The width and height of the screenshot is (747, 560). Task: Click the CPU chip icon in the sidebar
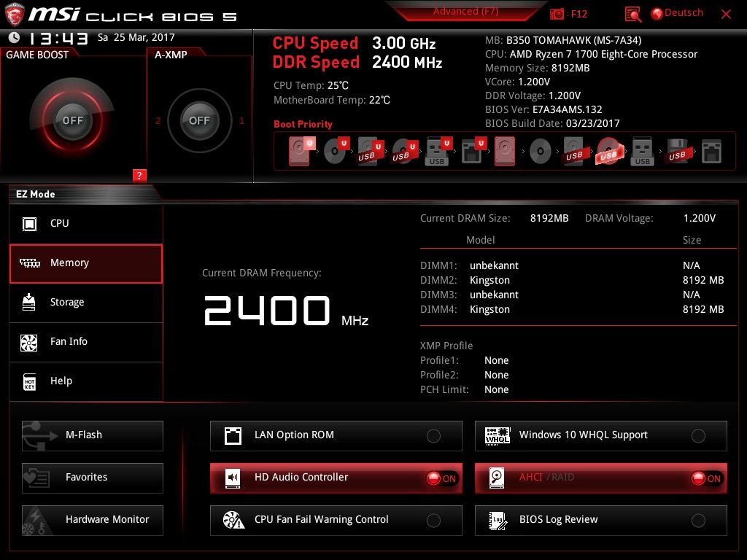(29, 223)
